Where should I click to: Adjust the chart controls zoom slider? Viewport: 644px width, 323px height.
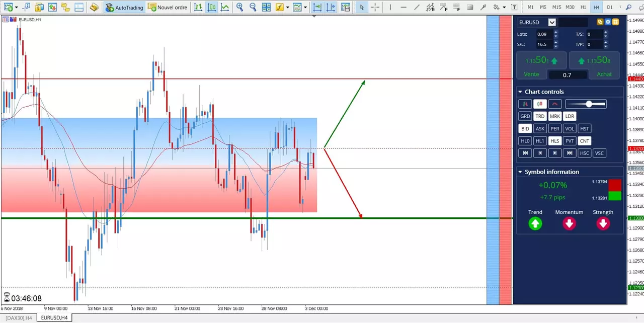point(586,104)
